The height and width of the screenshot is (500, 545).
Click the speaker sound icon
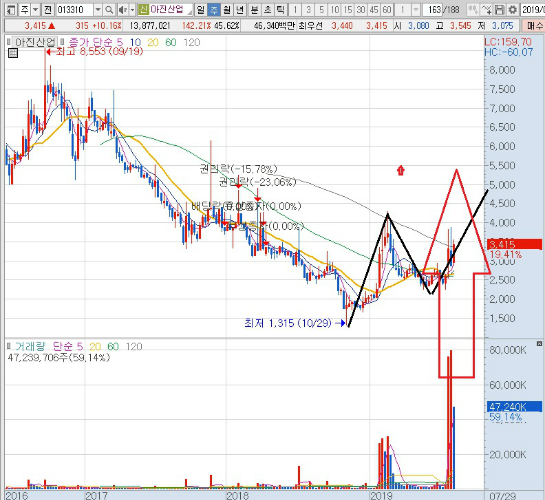tap(122, 10)
